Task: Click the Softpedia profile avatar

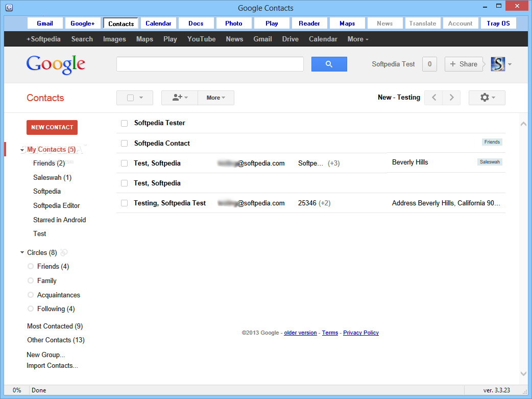Action: [498, 64]
